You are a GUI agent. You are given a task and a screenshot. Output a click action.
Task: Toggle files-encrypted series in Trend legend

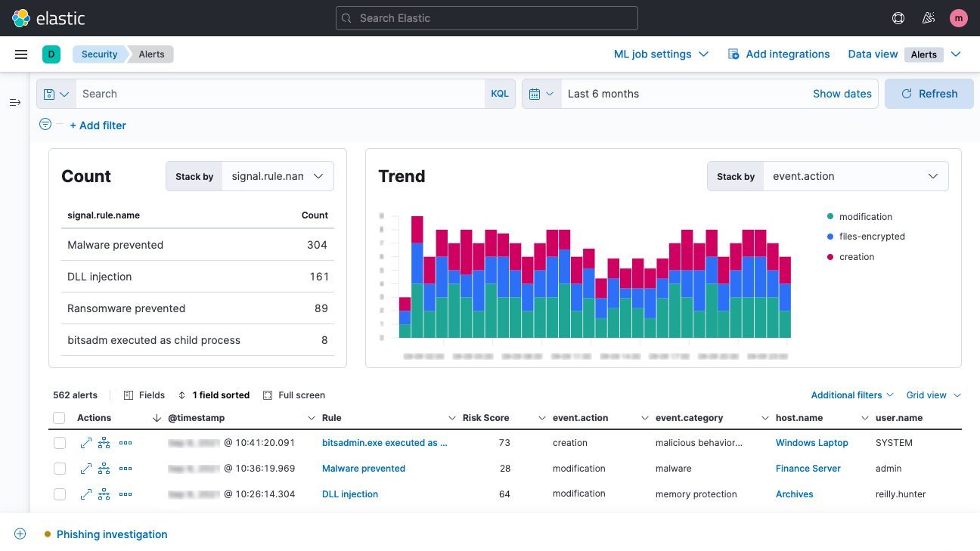[866, 237]
